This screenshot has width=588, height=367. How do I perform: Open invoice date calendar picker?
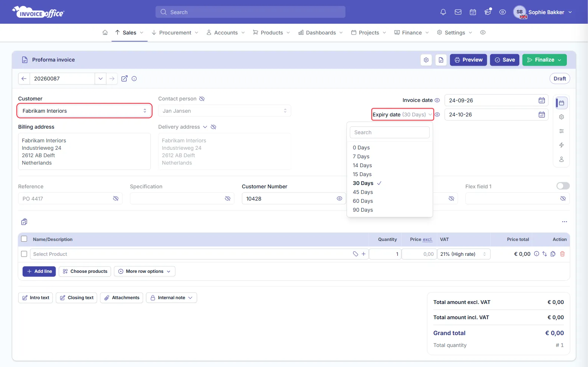pyautogui.click(x=542, y=100)
